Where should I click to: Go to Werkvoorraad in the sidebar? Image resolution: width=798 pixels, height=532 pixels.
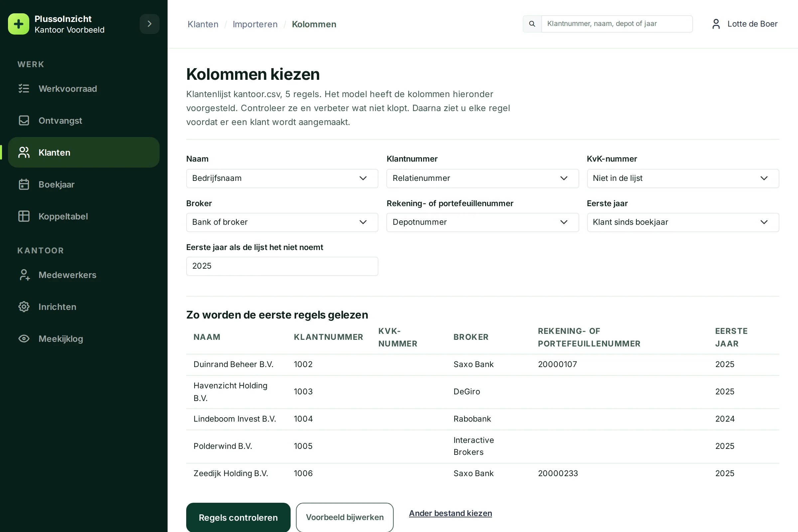click(84, 88)
